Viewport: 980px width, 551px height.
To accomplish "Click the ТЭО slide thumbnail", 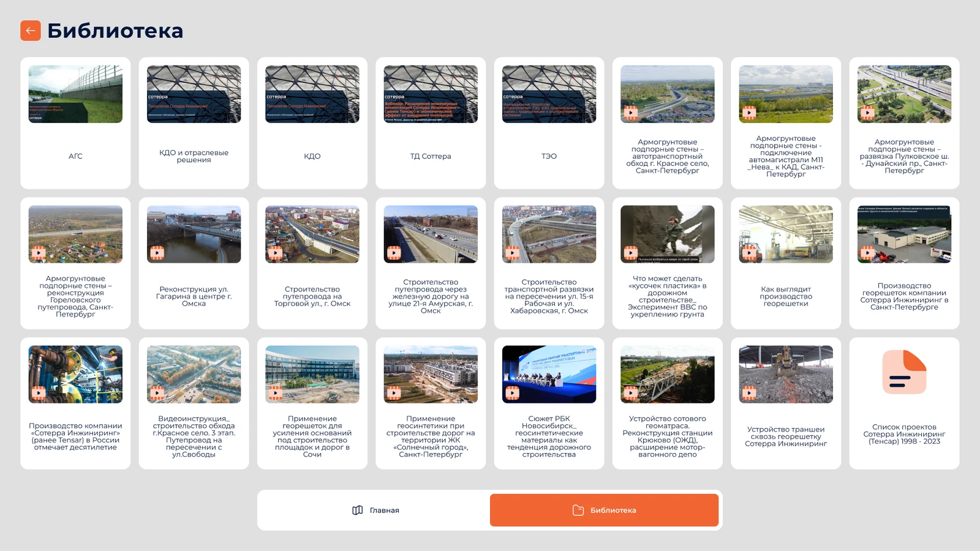I will click(x=549, y=94).
